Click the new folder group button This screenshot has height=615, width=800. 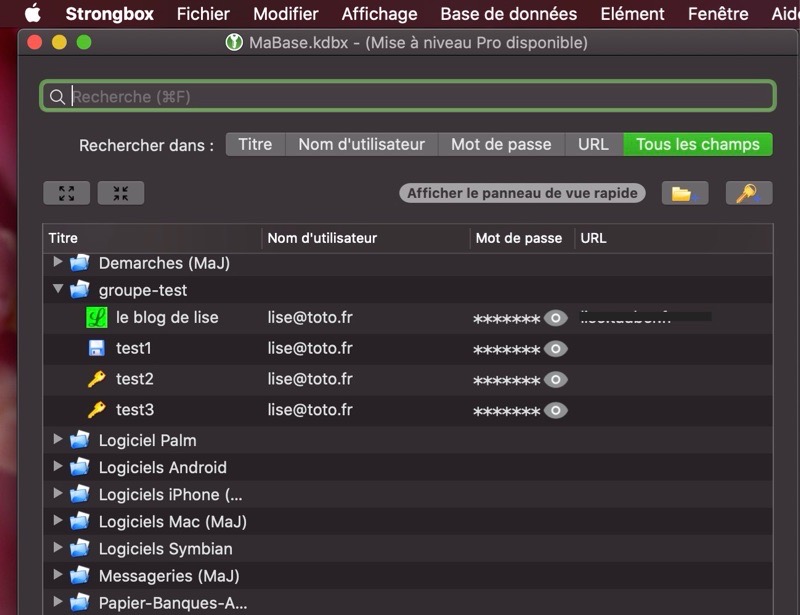pyautogui.click(x=684, y=193)
